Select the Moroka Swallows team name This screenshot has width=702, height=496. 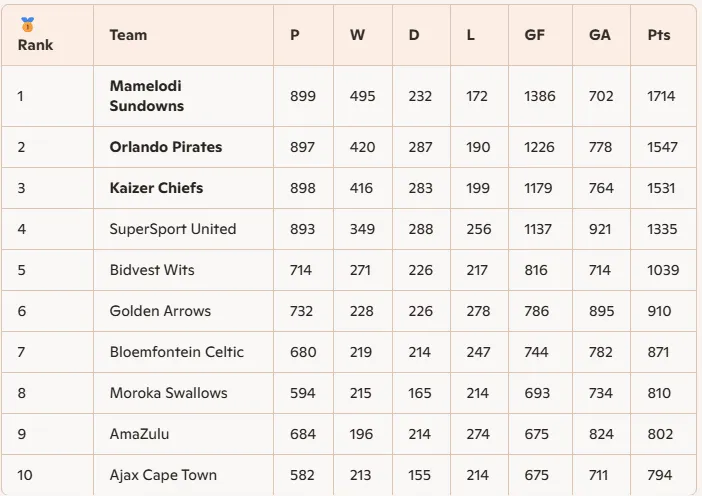coord(169,393)
